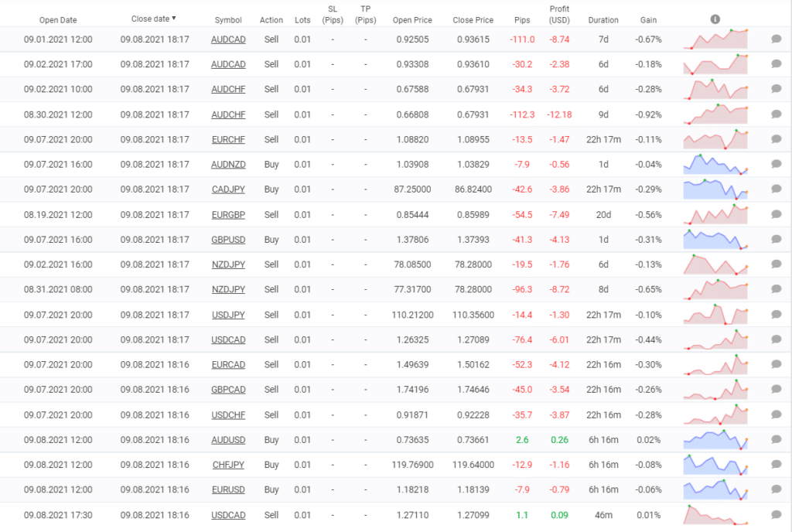Open comment icon on the EURGBP row

[777, 214]
